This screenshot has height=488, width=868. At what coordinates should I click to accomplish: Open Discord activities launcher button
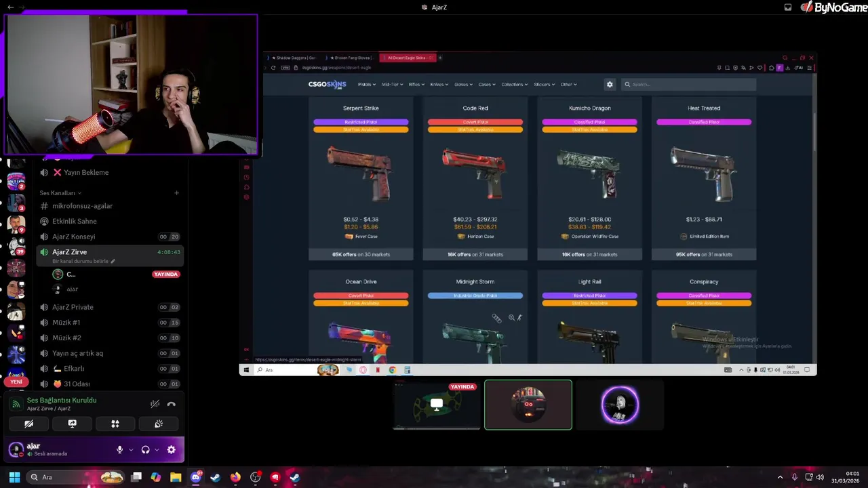tap(115, 424)
